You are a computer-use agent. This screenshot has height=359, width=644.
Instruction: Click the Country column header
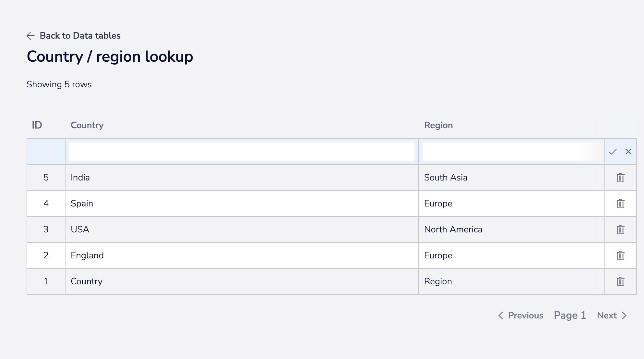[x=87, y=125]
